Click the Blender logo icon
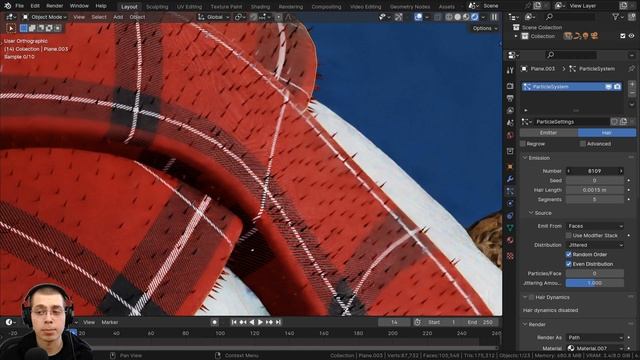 click(7, 6)
